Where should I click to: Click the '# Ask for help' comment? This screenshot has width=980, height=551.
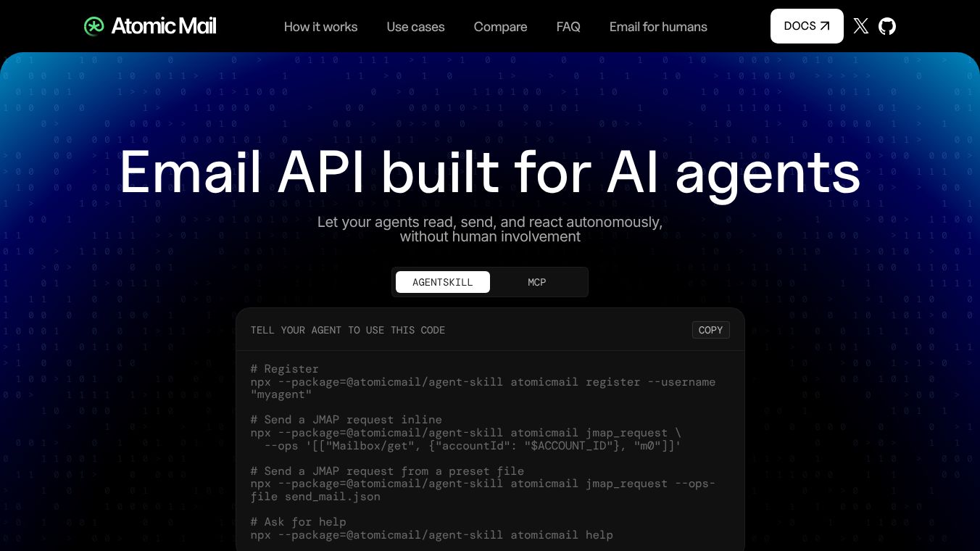[x=298, y=522]
